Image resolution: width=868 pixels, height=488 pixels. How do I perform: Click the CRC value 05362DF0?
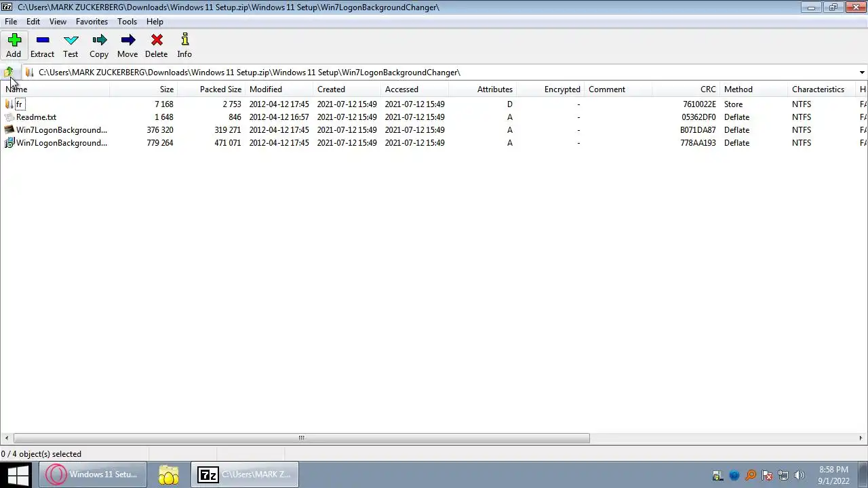click(698, 117)
